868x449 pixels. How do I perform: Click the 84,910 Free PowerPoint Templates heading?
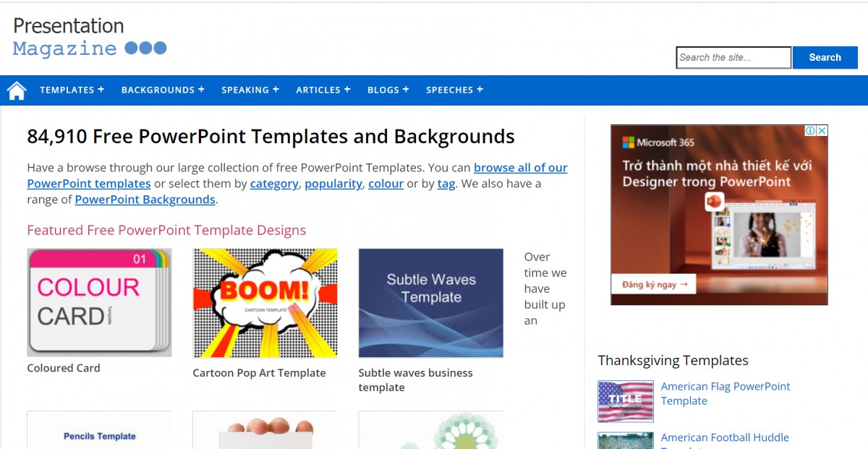pos(271,137)
